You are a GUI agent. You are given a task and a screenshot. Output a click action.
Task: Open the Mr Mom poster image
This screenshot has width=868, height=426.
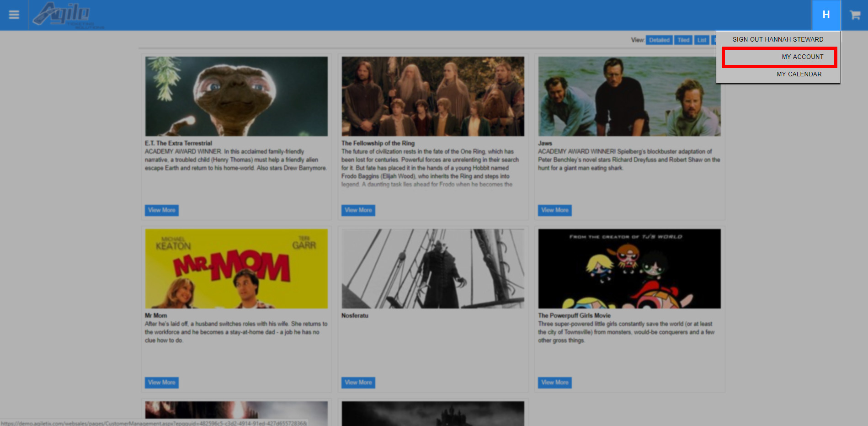(236, 269)
